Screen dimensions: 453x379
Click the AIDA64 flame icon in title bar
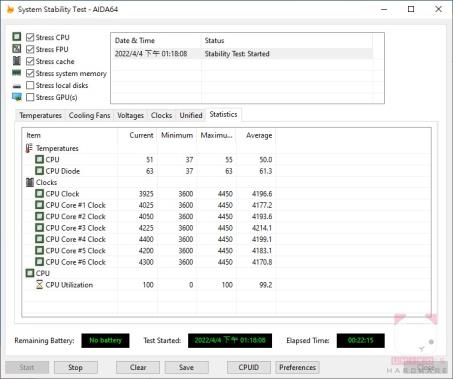click(x=10, y=9)
